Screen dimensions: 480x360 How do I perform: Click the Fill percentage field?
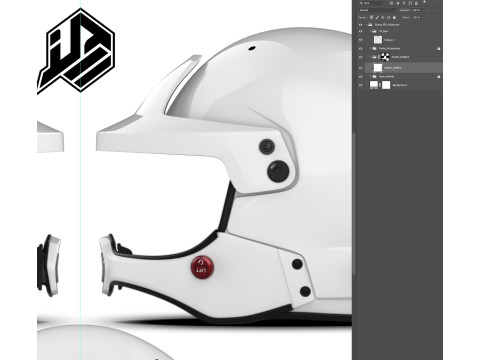pos(416,17)
